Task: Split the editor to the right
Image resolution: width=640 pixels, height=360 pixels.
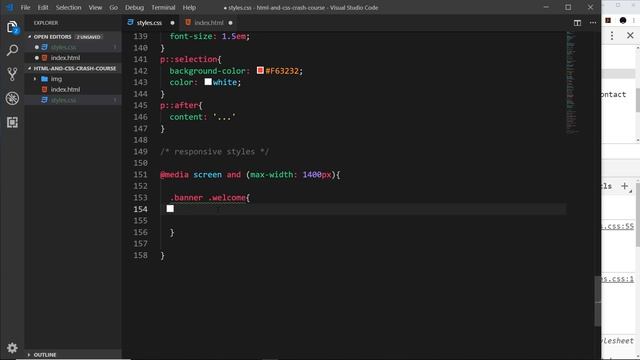Action: pyautogui.click(x=577, y=23)
